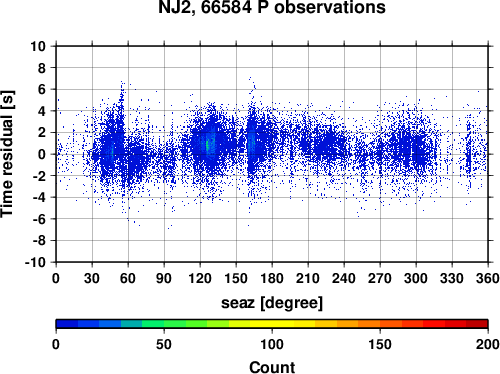Click the plot title NJ2 P observations
Viewport: 500px width, 374px height.
(272, 7)
